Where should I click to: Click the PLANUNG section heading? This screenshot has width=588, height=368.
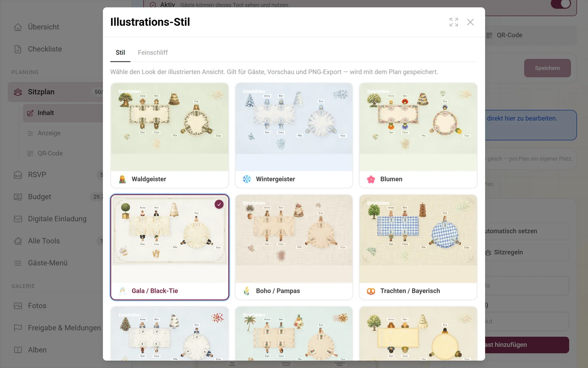25,72
